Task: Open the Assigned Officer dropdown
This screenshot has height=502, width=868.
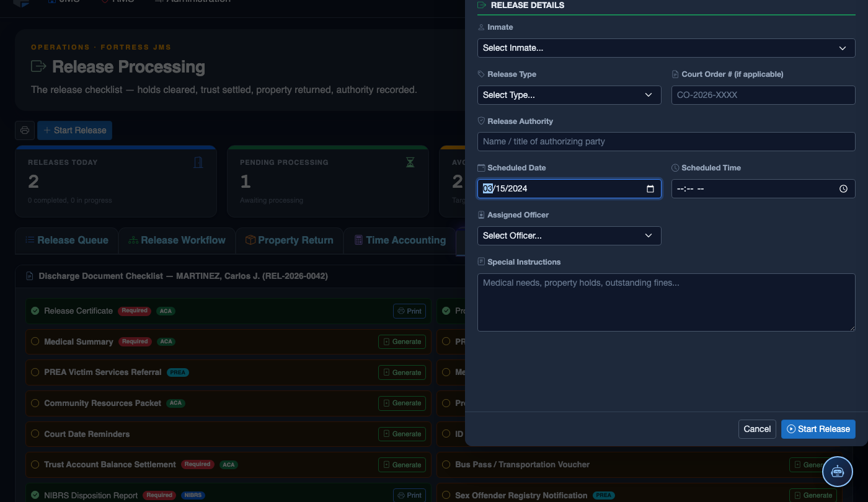Action: 569,236
